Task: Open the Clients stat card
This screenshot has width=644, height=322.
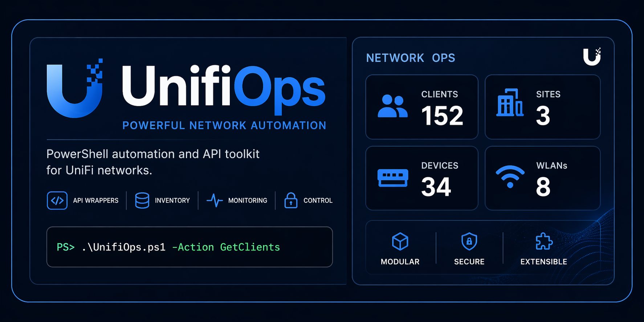Action: click(422, 107)
